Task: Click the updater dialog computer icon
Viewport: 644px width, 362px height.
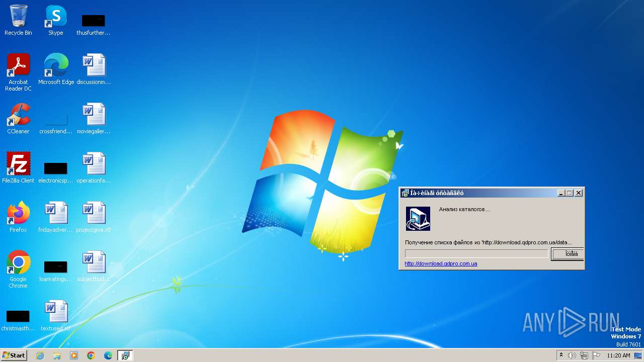Action: 418,219
